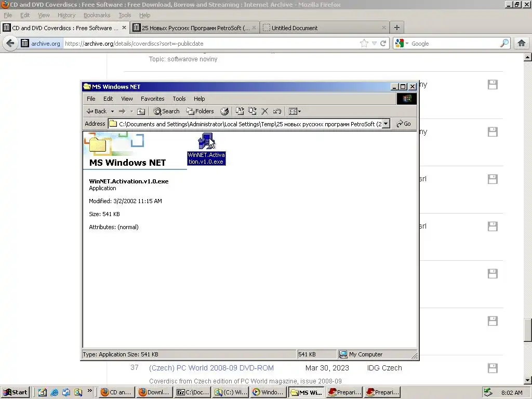Open the Windows Start menu

pos(15,392)
